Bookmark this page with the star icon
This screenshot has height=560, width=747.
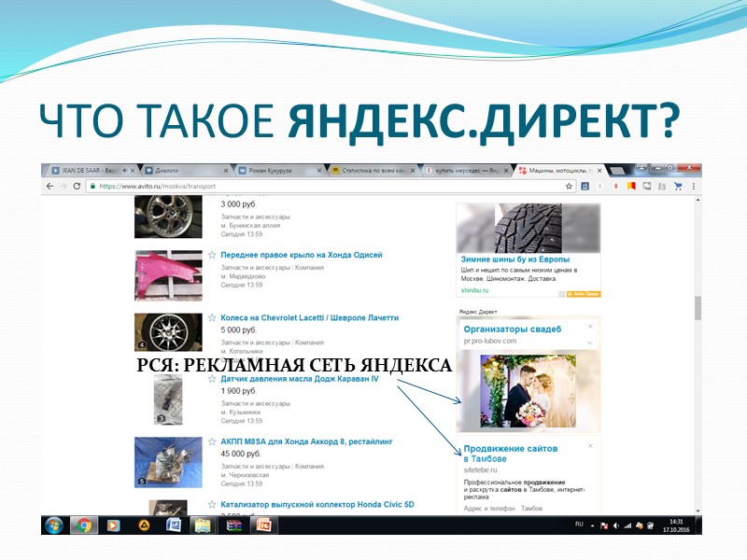click(x=569, y=186)
